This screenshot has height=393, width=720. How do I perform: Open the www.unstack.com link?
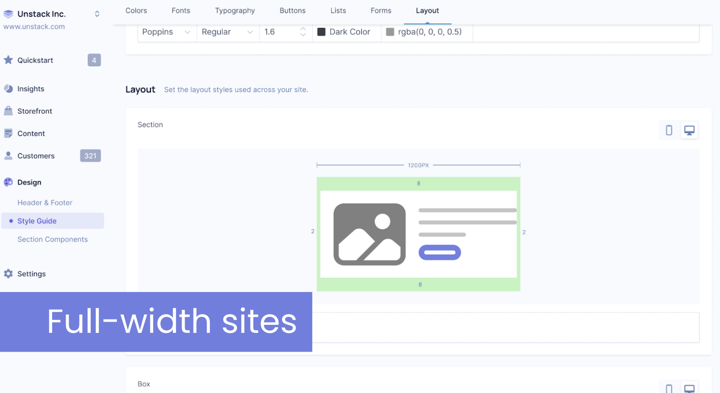[34, 27]
